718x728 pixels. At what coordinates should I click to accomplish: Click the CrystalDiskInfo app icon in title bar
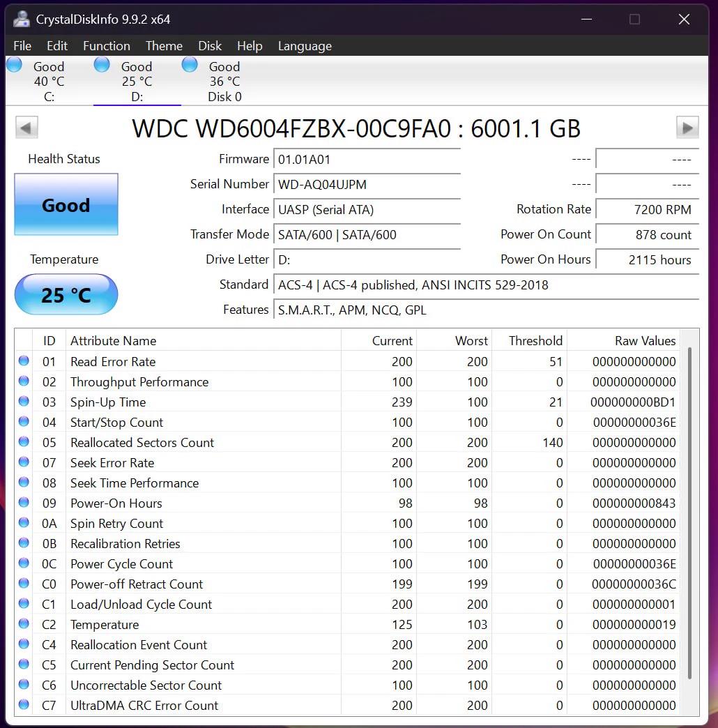tap(21, 19)
